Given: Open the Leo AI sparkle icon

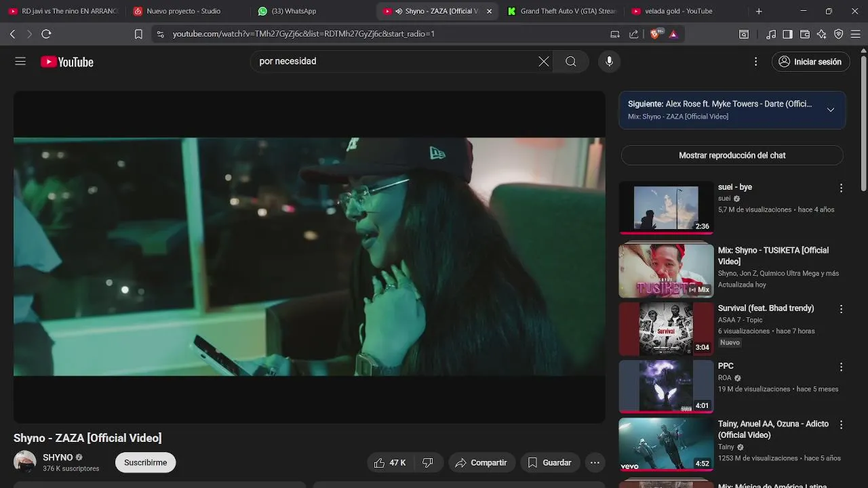Looking at the screenshot, I should click(822, 34).
